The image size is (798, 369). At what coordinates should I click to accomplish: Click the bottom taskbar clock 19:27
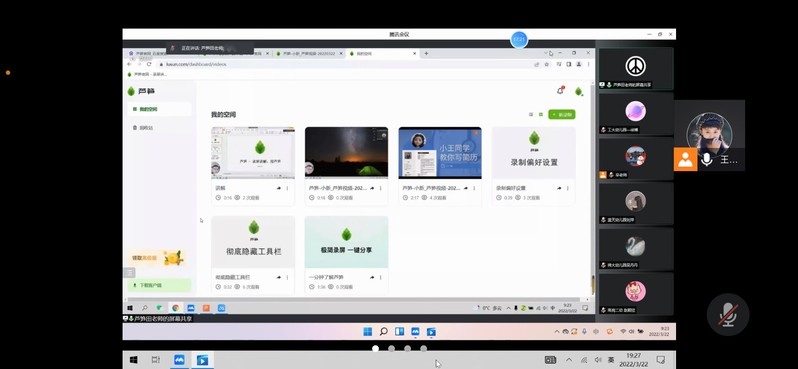pyautogui.click(x=633, y=360)
